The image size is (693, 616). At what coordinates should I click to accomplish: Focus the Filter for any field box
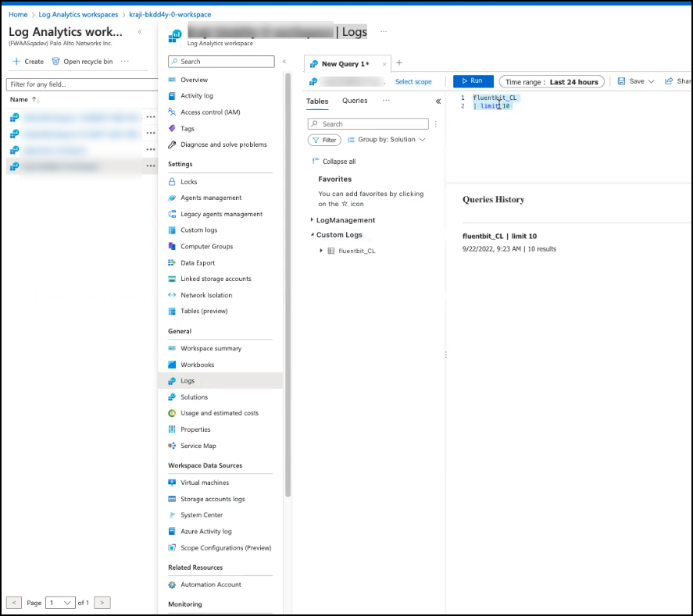pyautogui.click(x=82, y=84)
